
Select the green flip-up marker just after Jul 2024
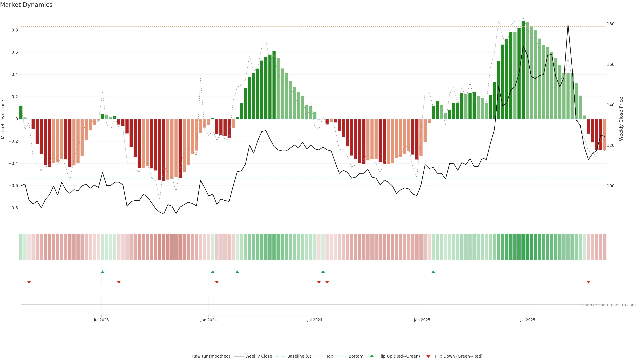point(323,272)
